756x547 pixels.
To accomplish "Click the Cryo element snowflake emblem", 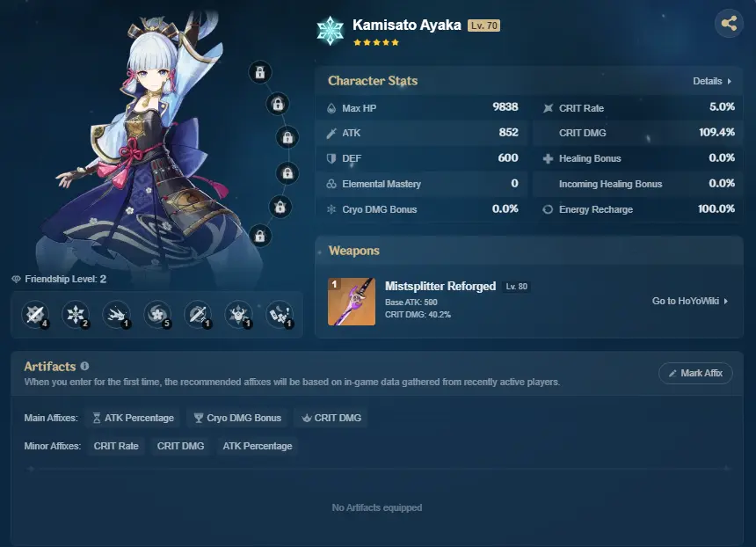I will 331,31.
